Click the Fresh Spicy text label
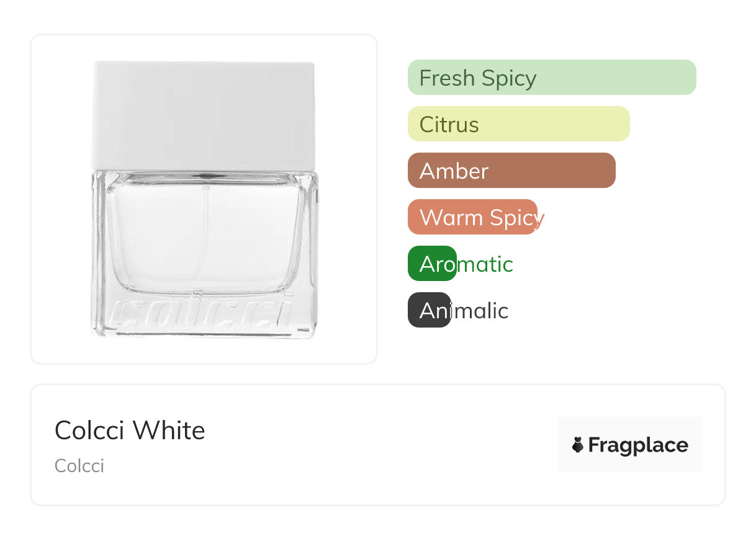 coord(477,78)
